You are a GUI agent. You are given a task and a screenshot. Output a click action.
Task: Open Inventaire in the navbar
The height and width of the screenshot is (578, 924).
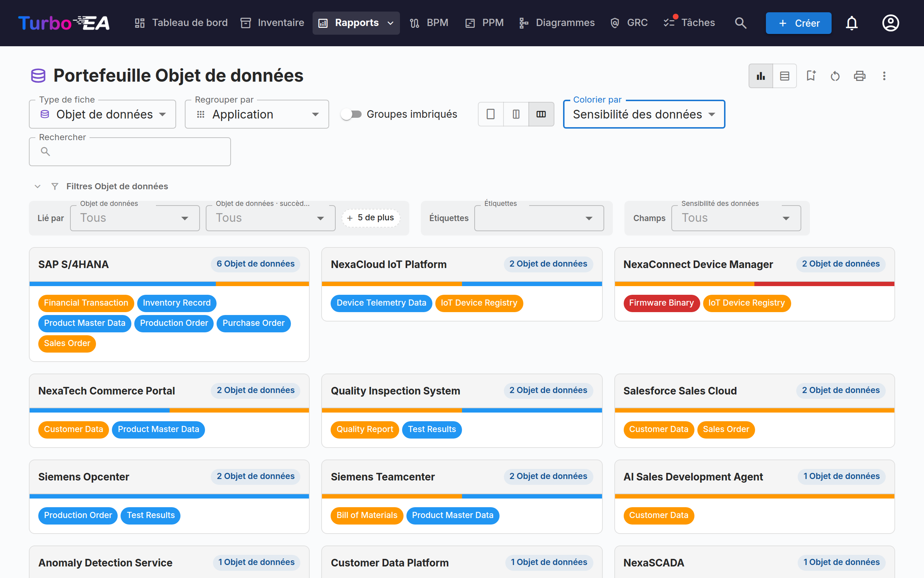tap(272, 23)
